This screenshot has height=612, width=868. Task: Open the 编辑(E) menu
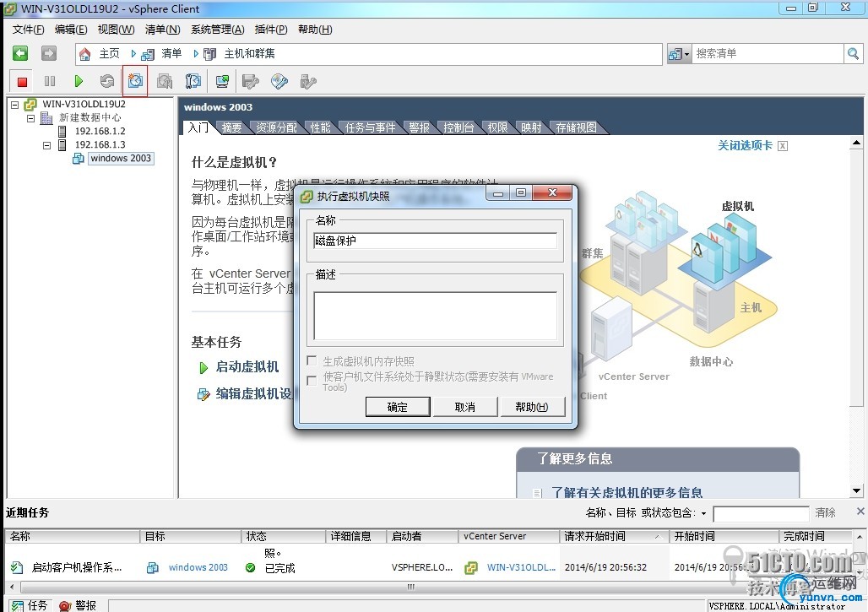pyautogui.click(x=71, y=30)
